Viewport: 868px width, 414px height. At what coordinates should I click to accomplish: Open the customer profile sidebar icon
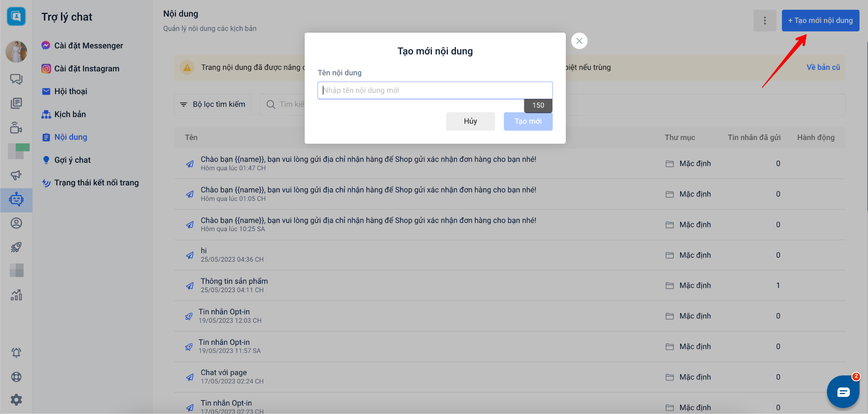click(16, 223)
